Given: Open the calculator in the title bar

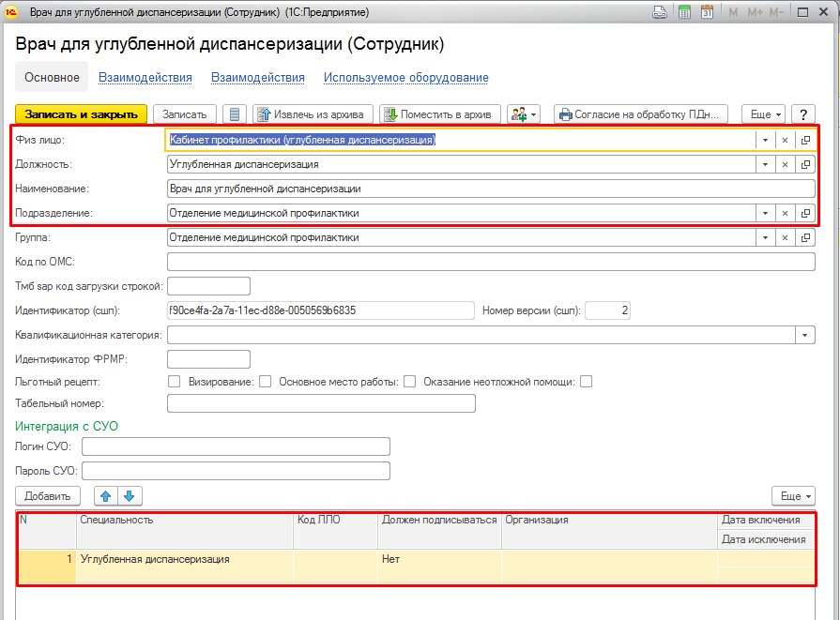Looking at the screenshot, I should pos(685,12).
